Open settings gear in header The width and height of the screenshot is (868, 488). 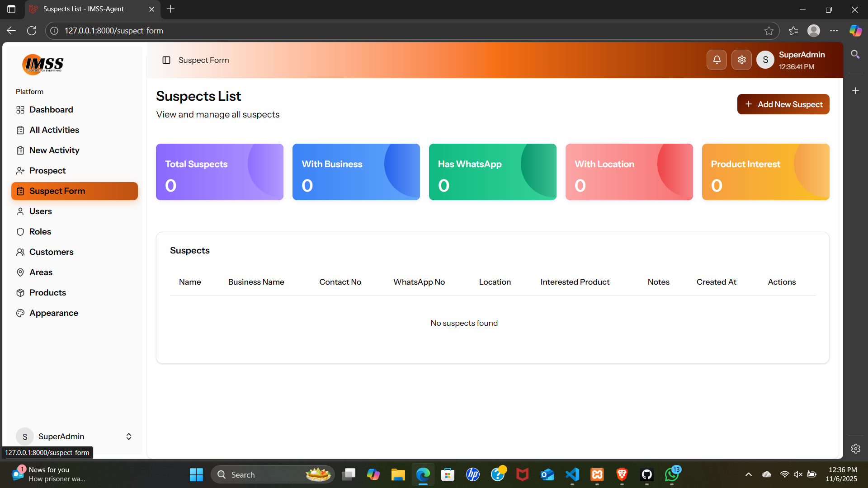[x=741, y=60]
